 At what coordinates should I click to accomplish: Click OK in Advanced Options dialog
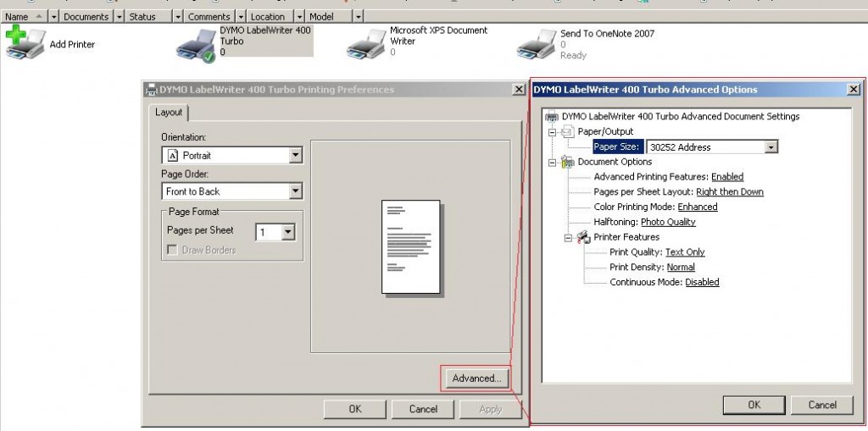(754, 405)
